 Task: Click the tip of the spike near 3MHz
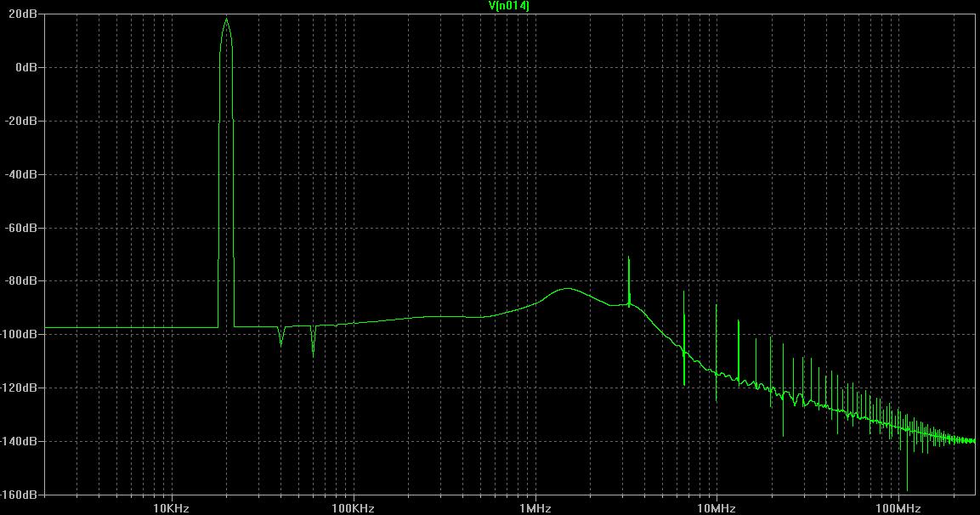click(629, 257)
